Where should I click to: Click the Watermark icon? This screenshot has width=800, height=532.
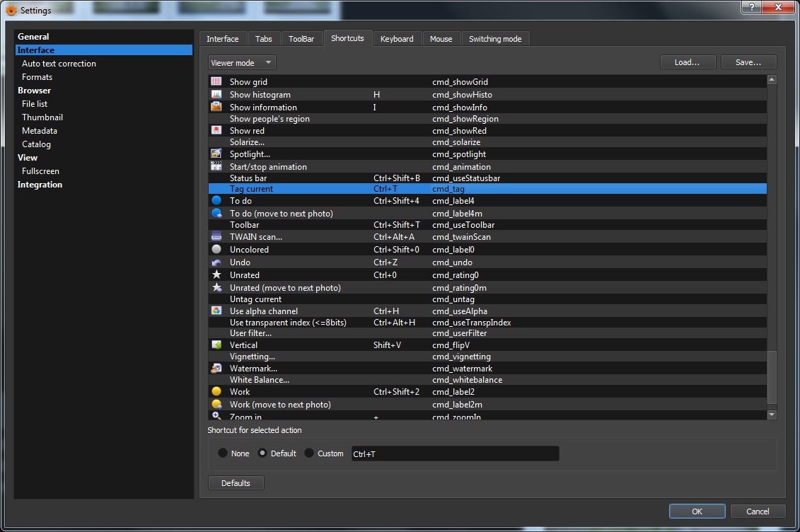[x=216, y=369]
